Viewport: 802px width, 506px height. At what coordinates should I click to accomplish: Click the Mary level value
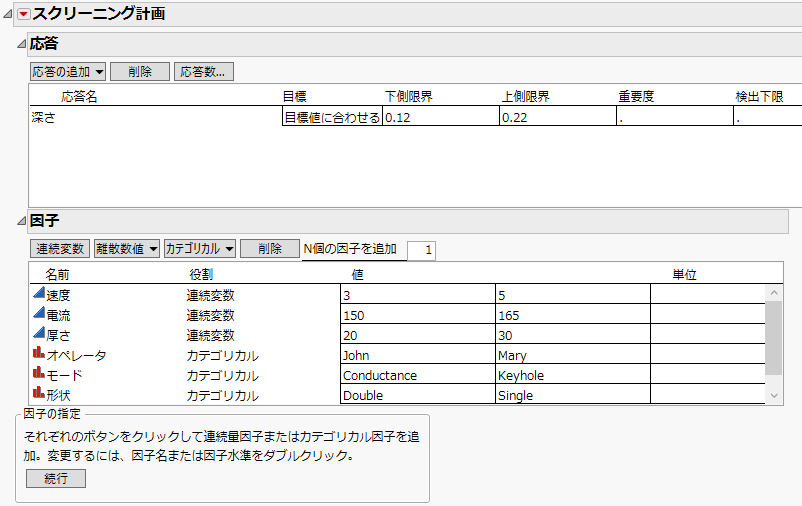point(573,355)
